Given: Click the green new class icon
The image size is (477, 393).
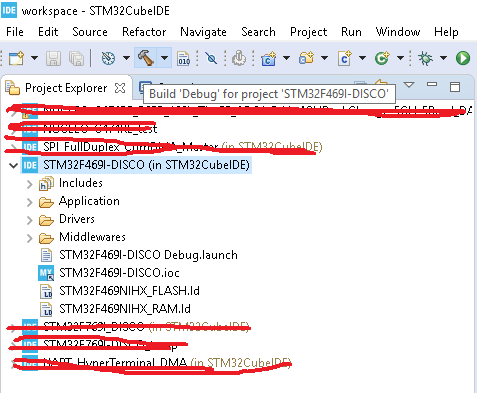Looking at the screenshot, I should (x=382, y=58).
